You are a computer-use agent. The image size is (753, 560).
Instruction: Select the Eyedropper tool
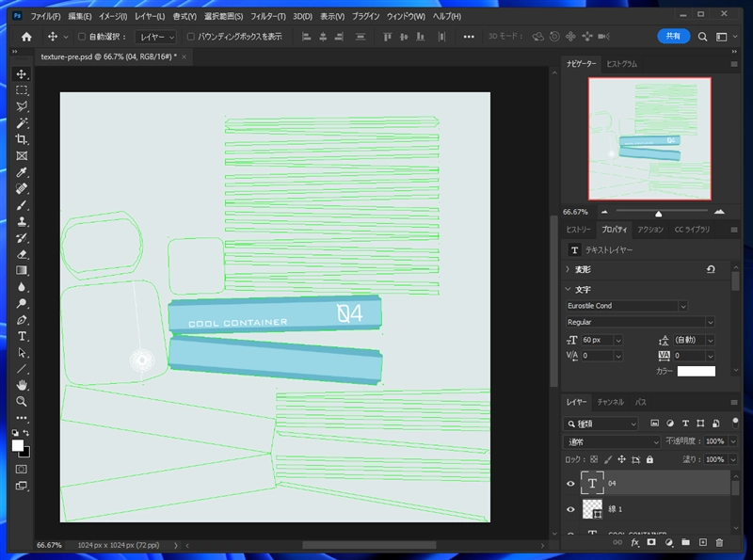[x=22, y=172]
